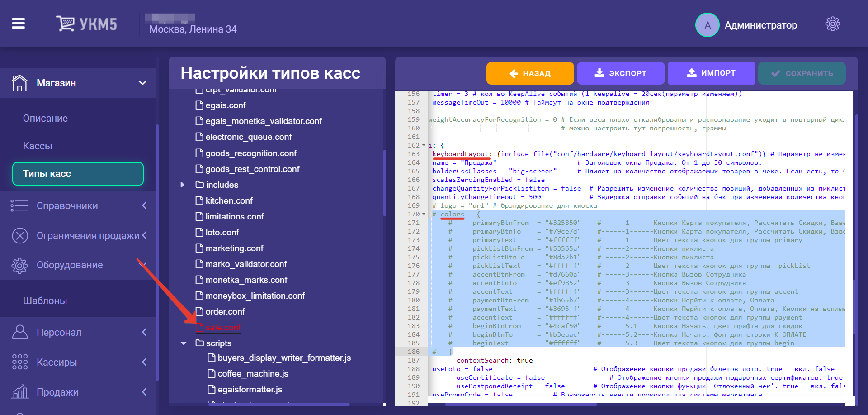Image resolution: width=868 pixels, height=415 pixels.
Task: Click the upload icon on ИМПОРТ button
Action: [x=692, y=73]
